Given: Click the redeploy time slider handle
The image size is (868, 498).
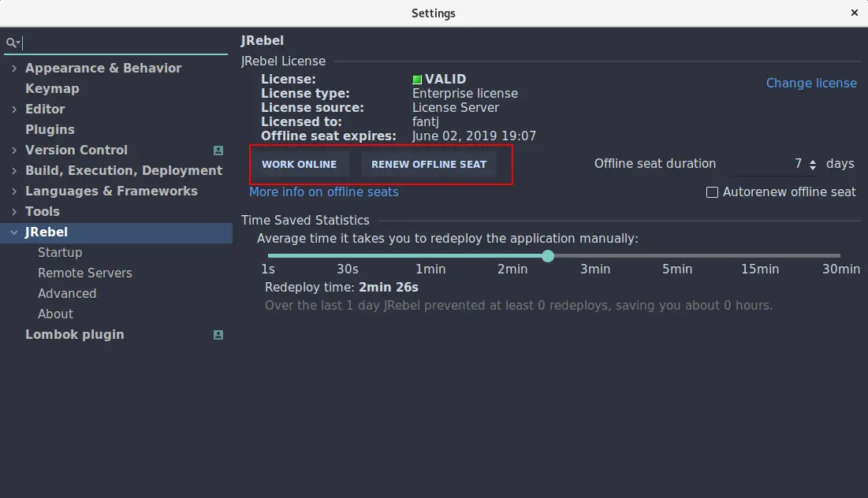Looking at the screenshot, I should (548, 256).
